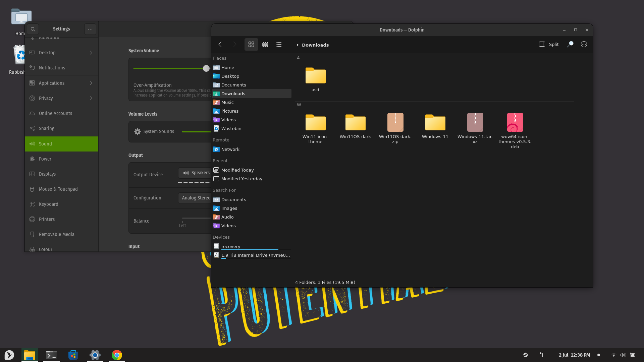Open the Power settings page
The image size is (644, 362).
[45, 159]
